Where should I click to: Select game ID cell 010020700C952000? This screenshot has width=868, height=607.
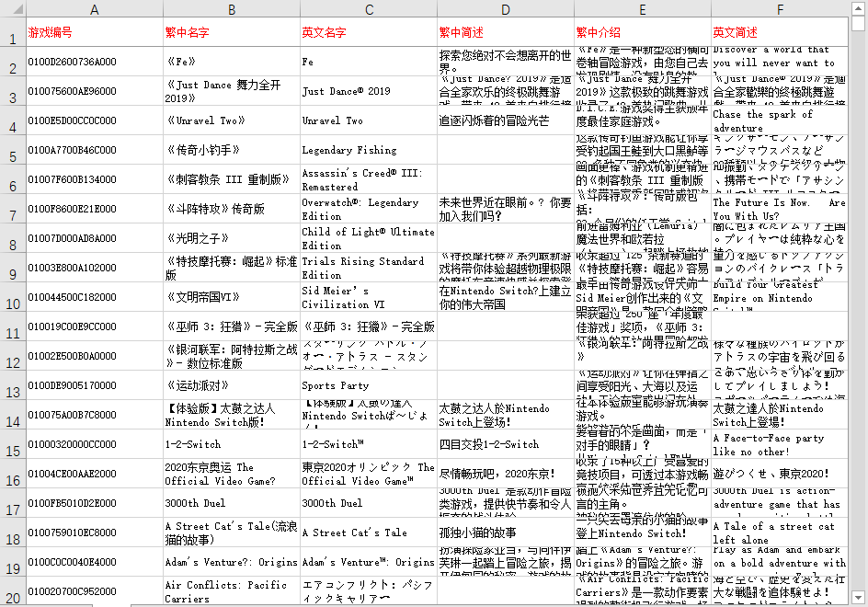click(95, 591)
